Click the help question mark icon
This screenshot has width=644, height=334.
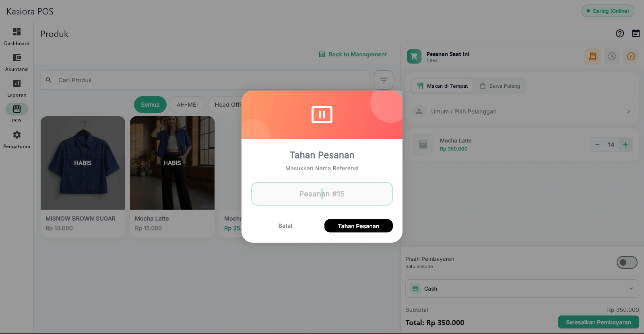point(620,33)
